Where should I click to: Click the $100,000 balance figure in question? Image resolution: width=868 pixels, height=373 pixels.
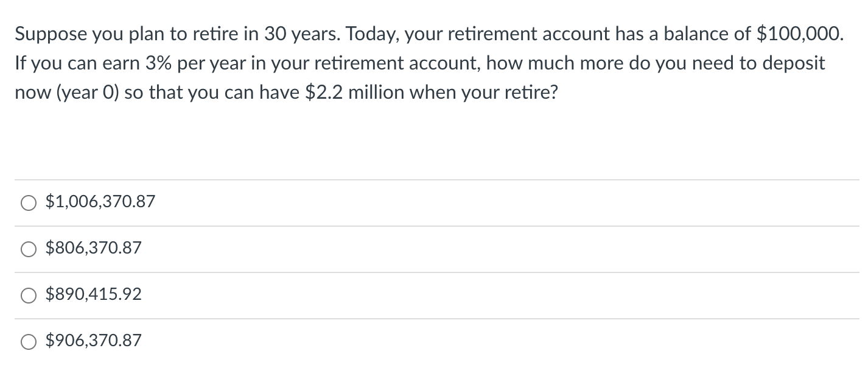[x=799, y=34]
